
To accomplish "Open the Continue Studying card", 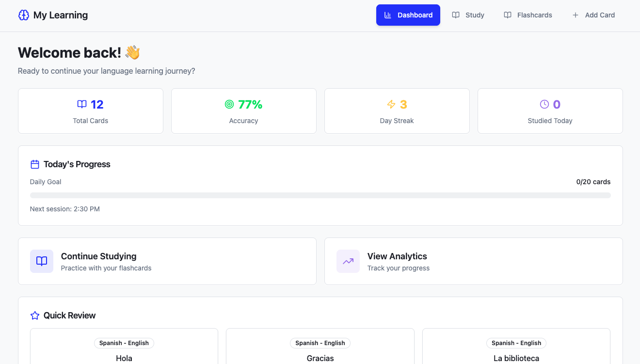I will [167, 261].
